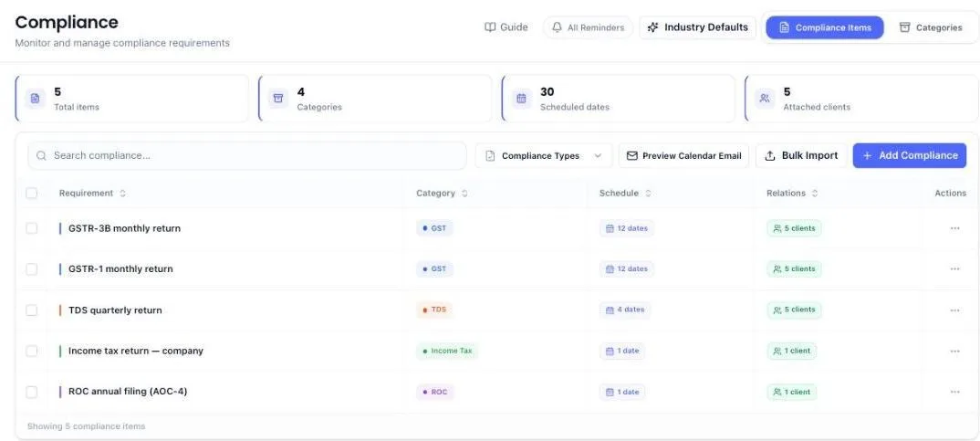Open actions menu for GSTR-3B monthly return
Viewport: 980px width, 441px height.
[x=954, y=228]
